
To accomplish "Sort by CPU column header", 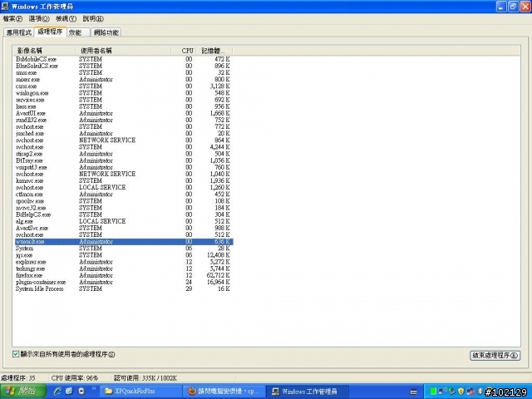I will [184, 51].
